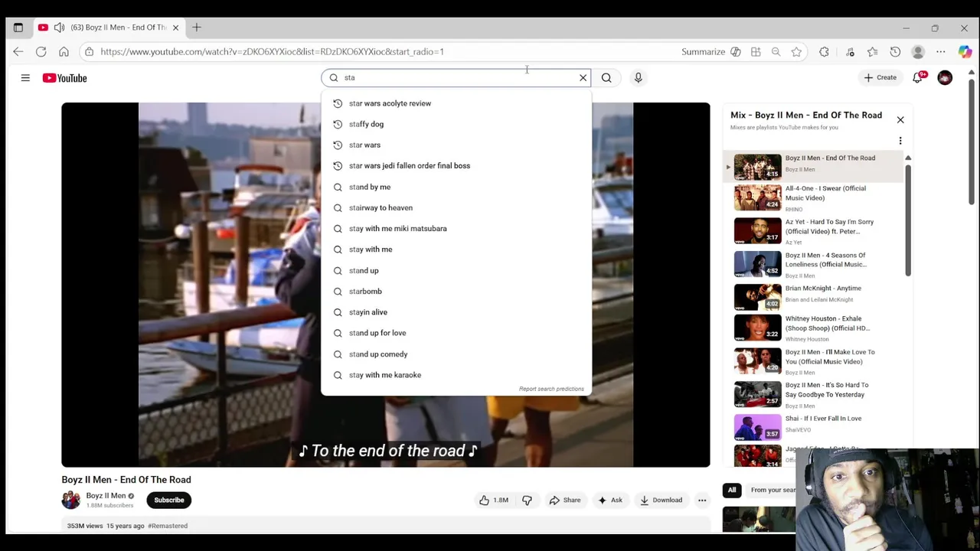This screenshot has height=551, width=980.
Task: Go back with the browser back arrow
Action: 18,52
